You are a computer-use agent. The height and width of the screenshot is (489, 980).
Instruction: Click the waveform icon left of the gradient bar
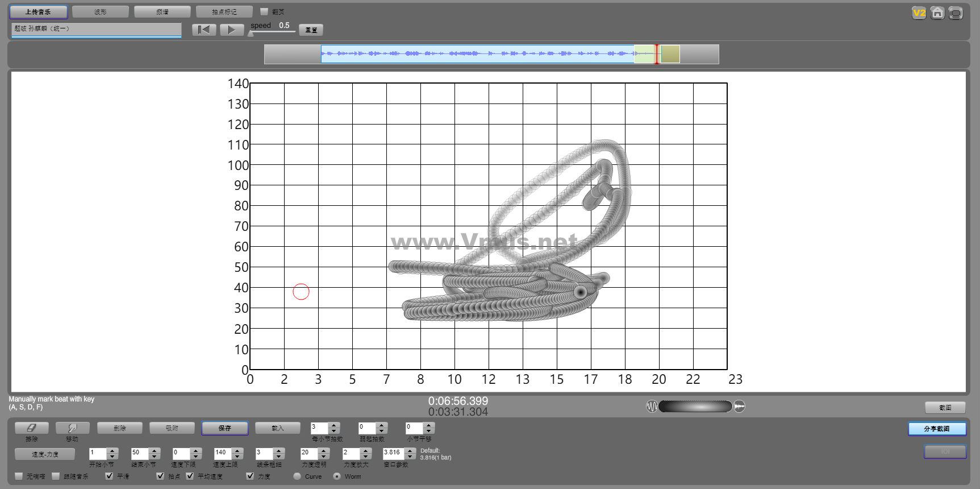[x=652, y=406]
